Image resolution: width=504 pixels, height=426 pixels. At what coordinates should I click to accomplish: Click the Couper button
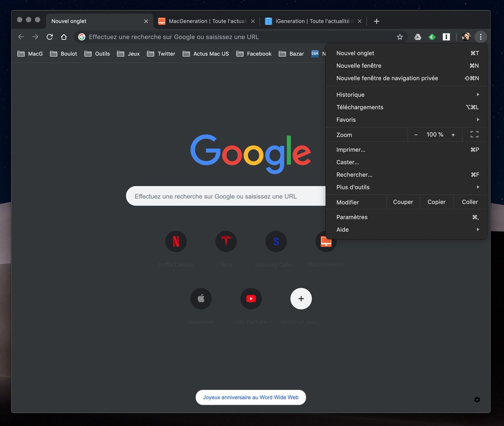point(403,202)
